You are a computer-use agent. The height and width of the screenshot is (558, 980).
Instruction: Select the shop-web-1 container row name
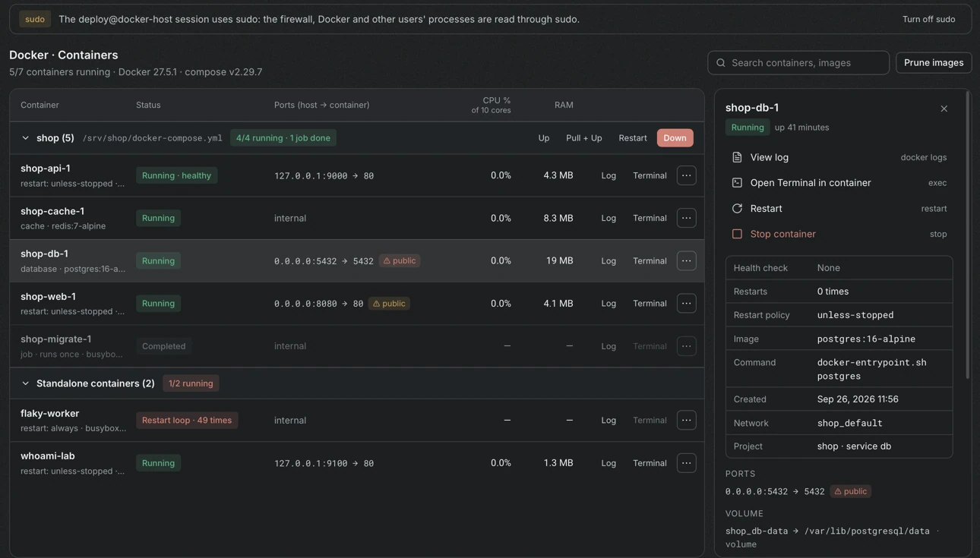[48, 297]
